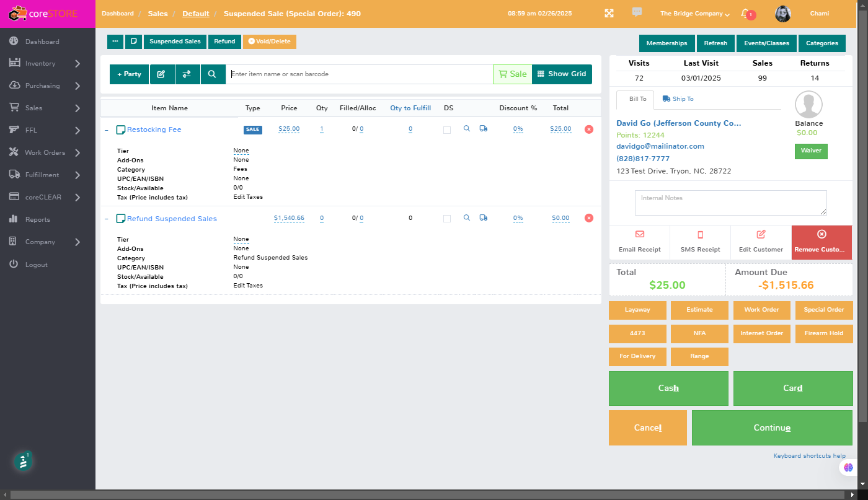Click the fullscreen expand icon in header
868x500 pixels.
609,14
